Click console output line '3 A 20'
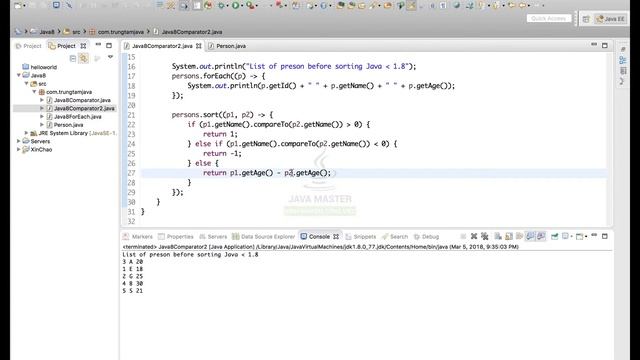640x360 pixels. pos(133,262)
